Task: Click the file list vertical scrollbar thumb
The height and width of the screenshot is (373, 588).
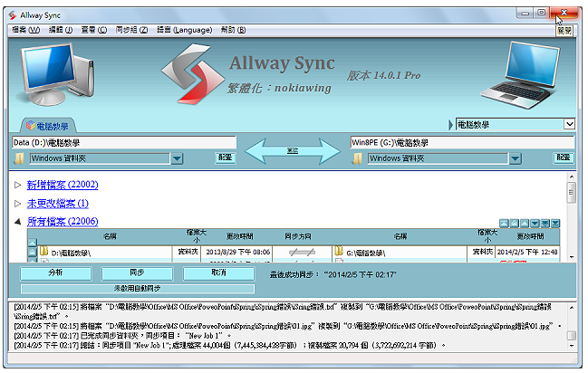Action: [x=571, y=193]
